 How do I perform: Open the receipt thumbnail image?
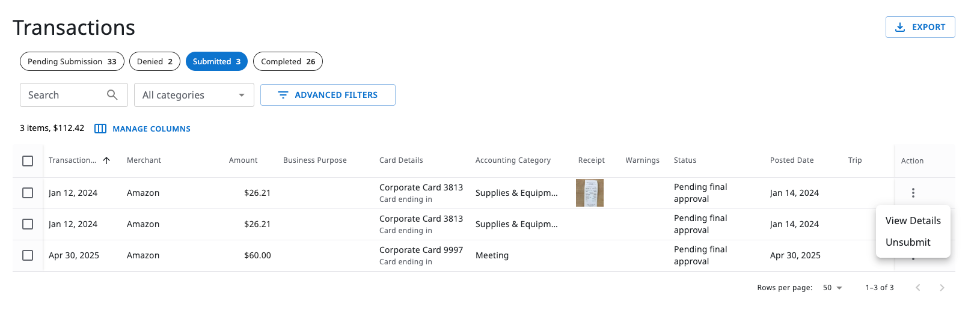pyautogui.click(x=589, y=193)
